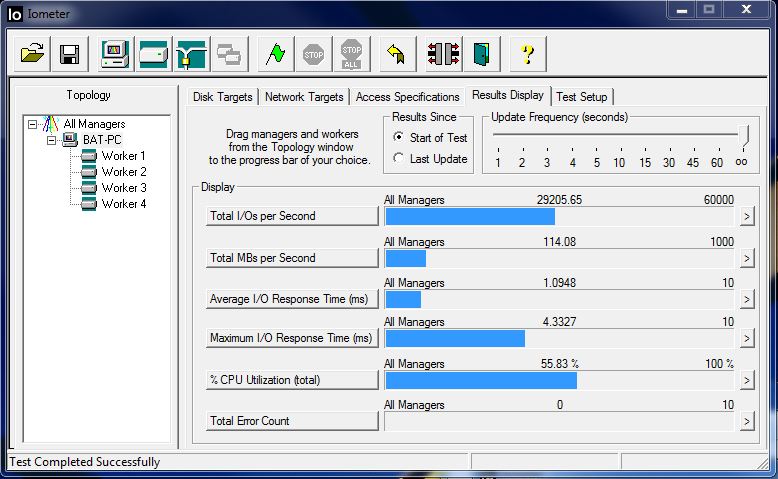Select Worker 4 disk icon

click(x=89, y=204)
